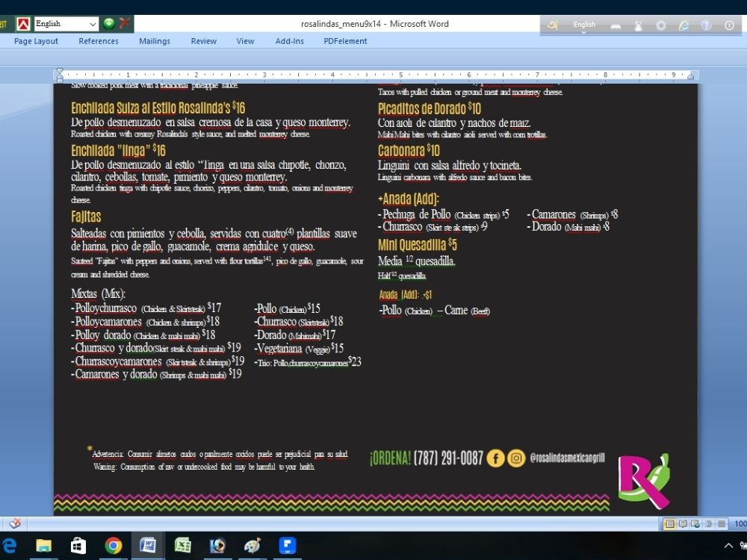The width and height of the screenshot is (747, 560).
Task: Click the 'Pollo y churrasco $17' line
Action: click(x=146, y=308)
